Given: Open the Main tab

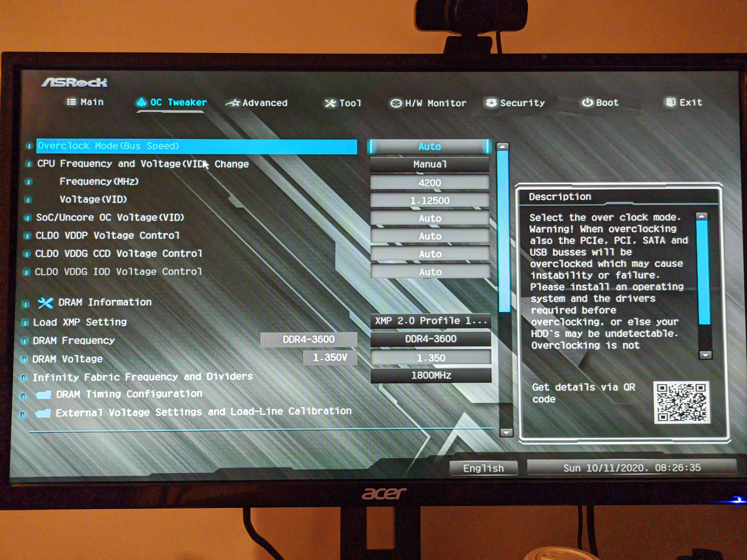Looking at the screenshot, I should pyautogui.click(x=85, y=102).
